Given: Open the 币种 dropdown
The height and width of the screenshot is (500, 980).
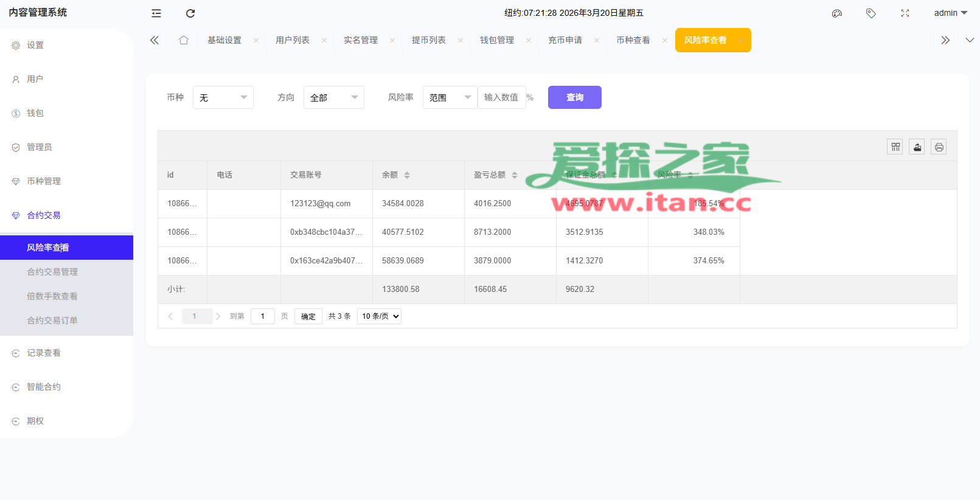Looking at the screenshot, I should [223, 97].
